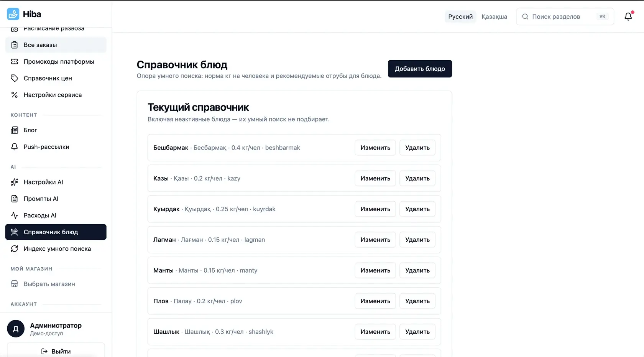Screen dimensions: 644x357
Task: Click the search magnifier icon
Action: tap(525, 16)
